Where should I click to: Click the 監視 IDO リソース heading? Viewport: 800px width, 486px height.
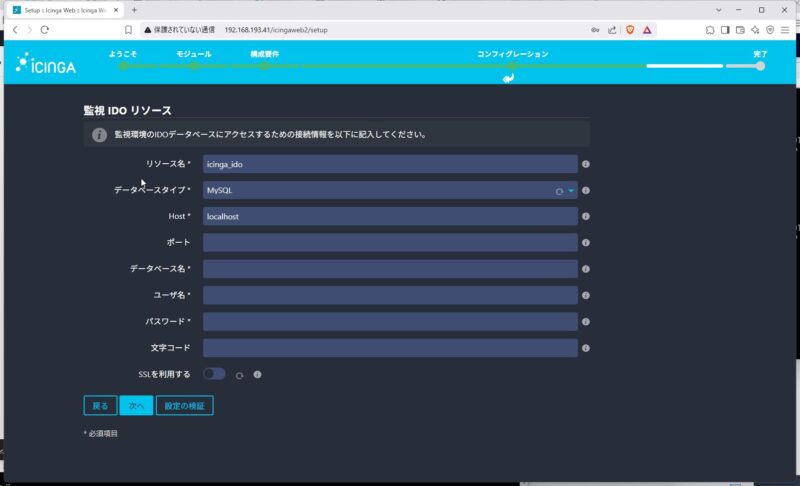(128, 110)
